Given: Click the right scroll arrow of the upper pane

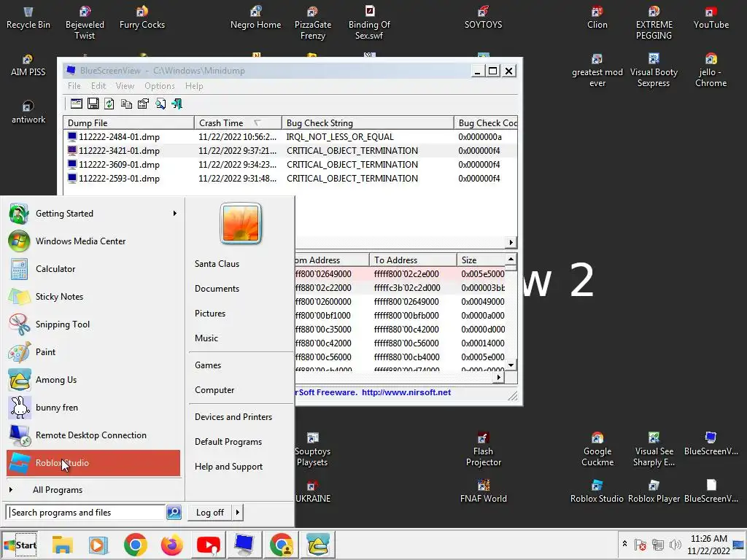Looking at the screenshot, I should pos(511,242).
